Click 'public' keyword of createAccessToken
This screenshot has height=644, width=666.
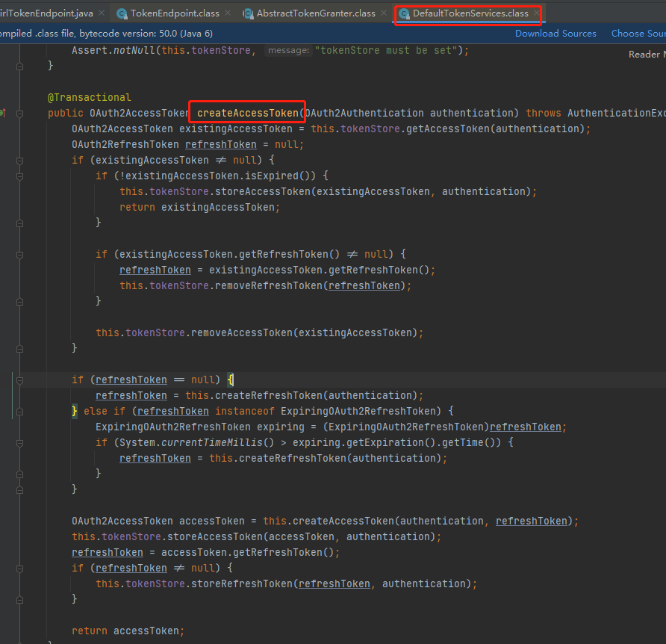[x=66, y=113]
